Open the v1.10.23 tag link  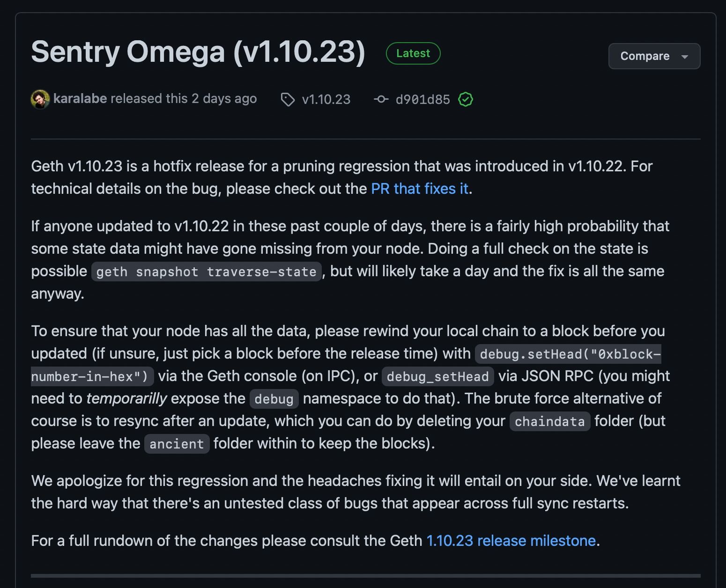[326, 99]
